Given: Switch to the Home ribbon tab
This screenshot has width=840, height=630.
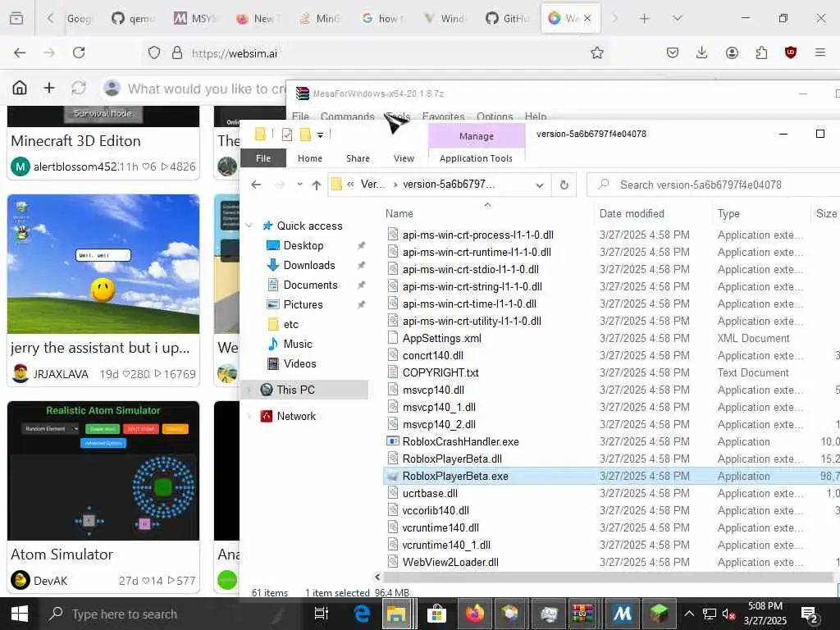Looking at the screenshot, I should coord(309,158).
